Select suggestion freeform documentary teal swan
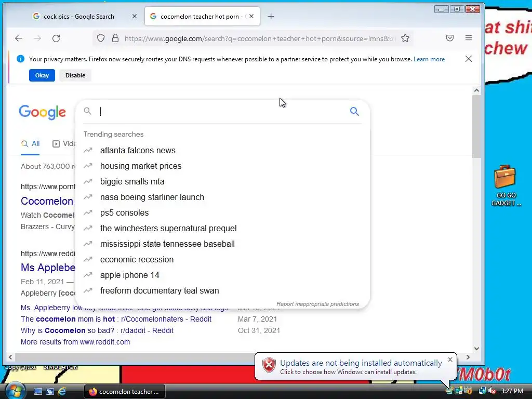 (x=222, y=291)
